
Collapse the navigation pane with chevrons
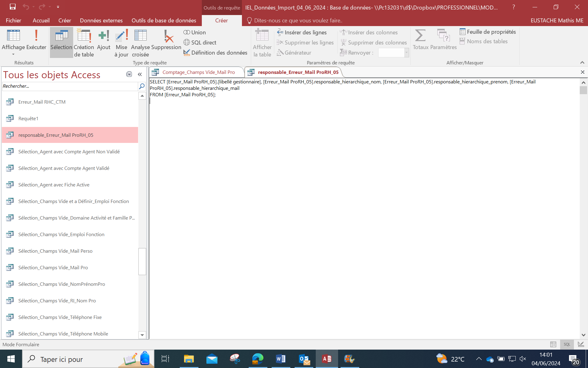140,74
